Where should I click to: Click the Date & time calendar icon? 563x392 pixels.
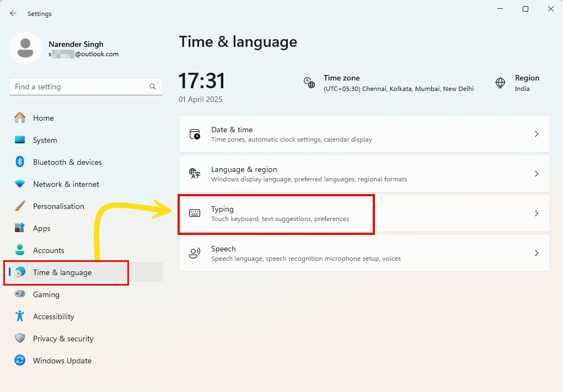tap(195, 134)
